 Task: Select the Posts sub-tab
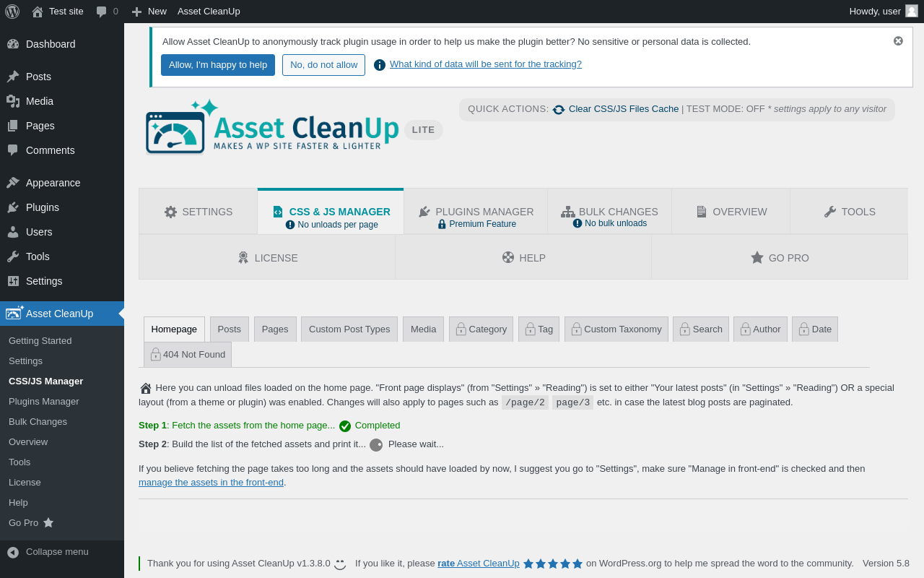[x=230, y=329]
